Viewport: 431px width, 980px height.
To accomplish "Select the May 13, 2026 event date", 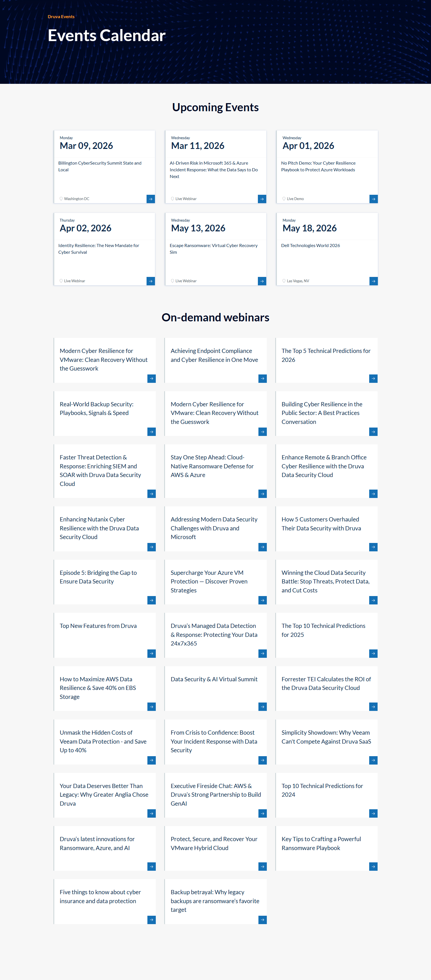I will click(x=198, y=228).
